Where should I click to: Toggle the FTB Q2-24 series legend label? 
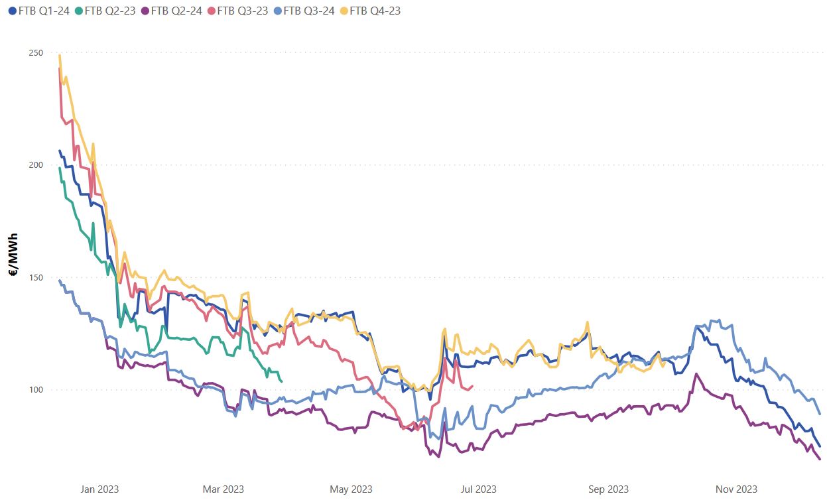[176, 11]
